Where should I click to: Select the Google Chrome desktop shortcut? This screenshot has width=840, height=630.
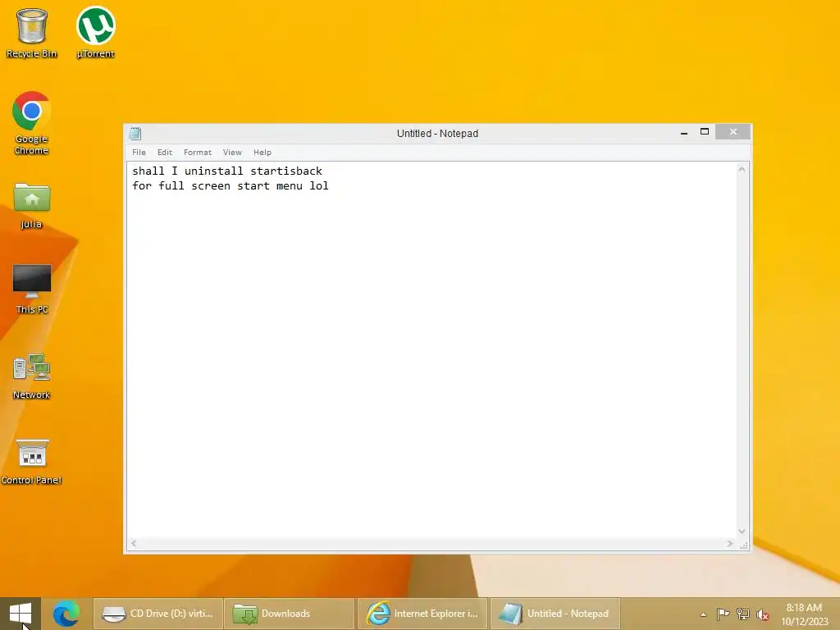[32, 123]
